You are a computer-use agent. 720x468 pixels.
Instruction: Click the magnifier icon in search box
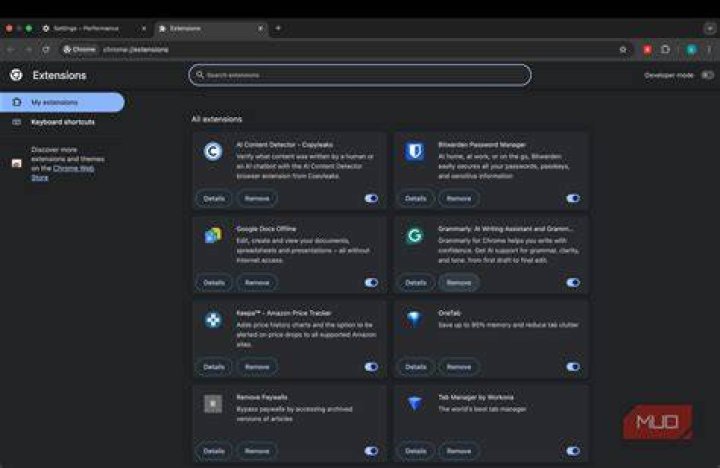point(200,74)
